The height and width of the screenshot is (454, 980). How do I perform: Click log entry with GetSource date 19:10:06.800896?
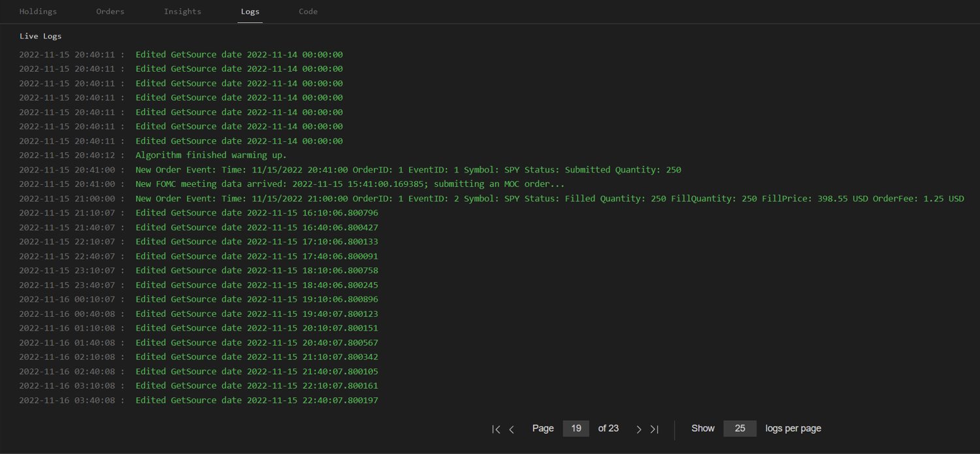click(x=257, y=299)
